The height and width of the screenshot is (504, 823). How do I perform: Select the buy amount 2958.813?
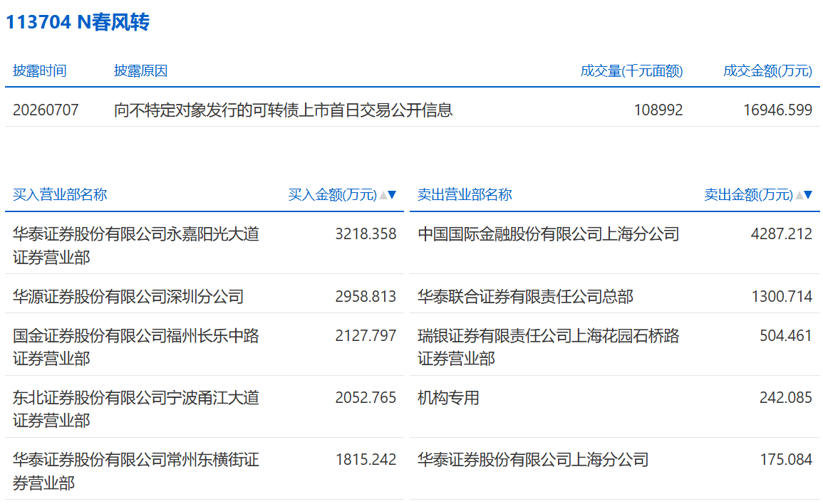click(366, 296)
